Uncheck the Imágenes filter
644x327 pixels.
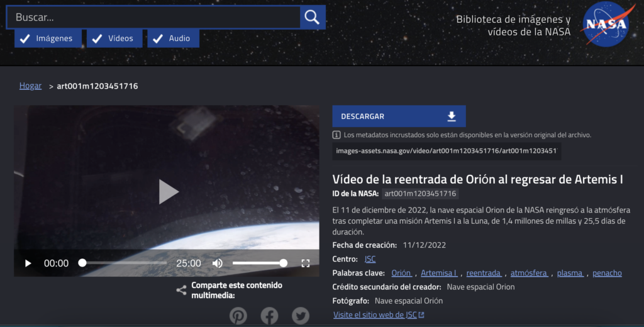click(48, 38)
